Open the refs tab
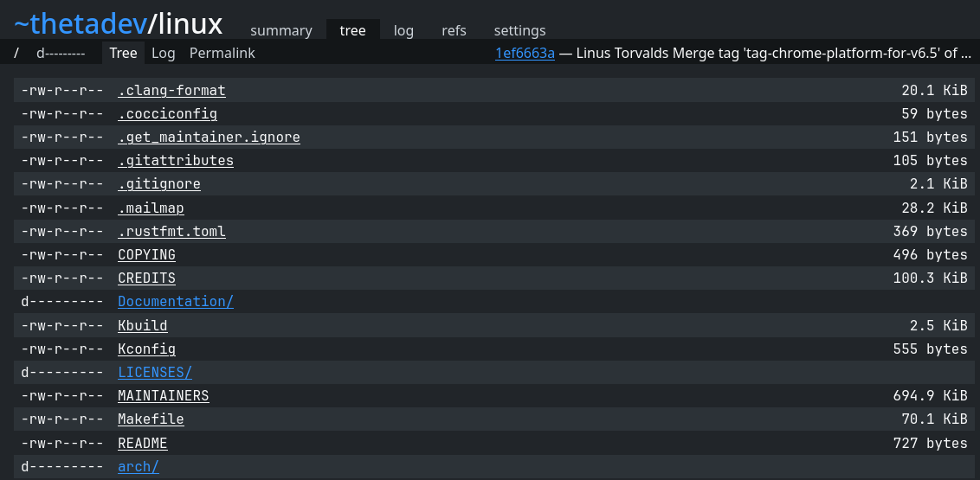 (x=454, y=30)
